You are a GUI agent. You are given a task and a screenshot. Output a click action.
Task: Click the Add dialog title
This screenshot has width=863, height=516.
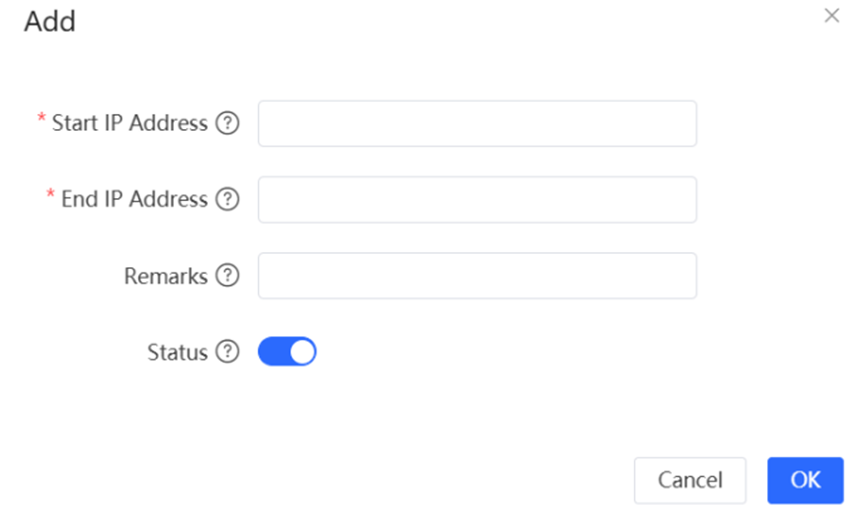[x=50, y=21]
